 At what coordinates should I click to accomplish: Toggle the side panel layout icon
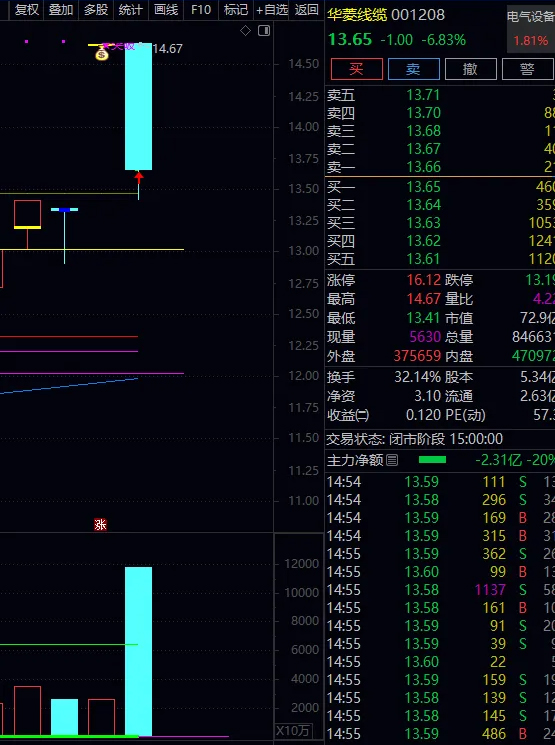tap(264, 31)
